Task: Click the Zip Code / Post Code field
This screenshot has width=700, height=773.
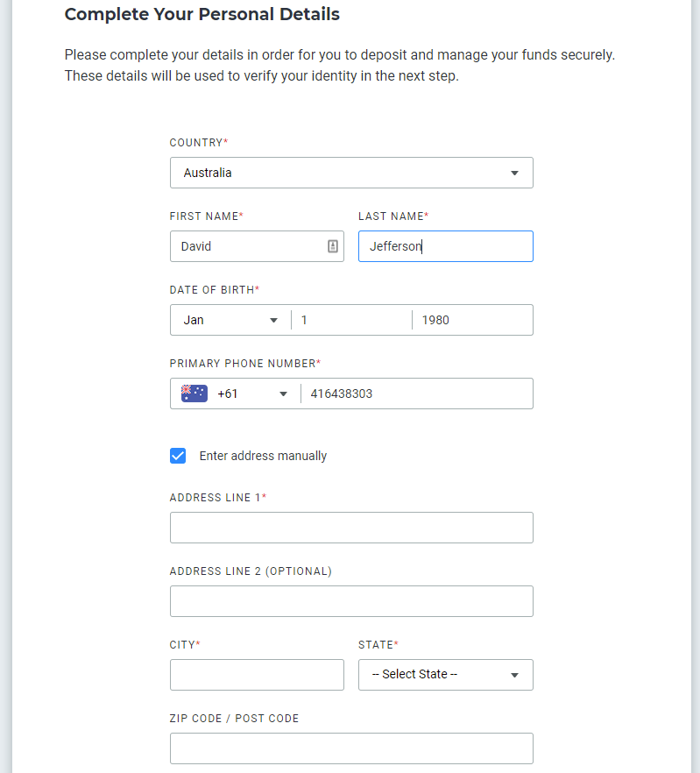Action: click(x=351, y=748)
